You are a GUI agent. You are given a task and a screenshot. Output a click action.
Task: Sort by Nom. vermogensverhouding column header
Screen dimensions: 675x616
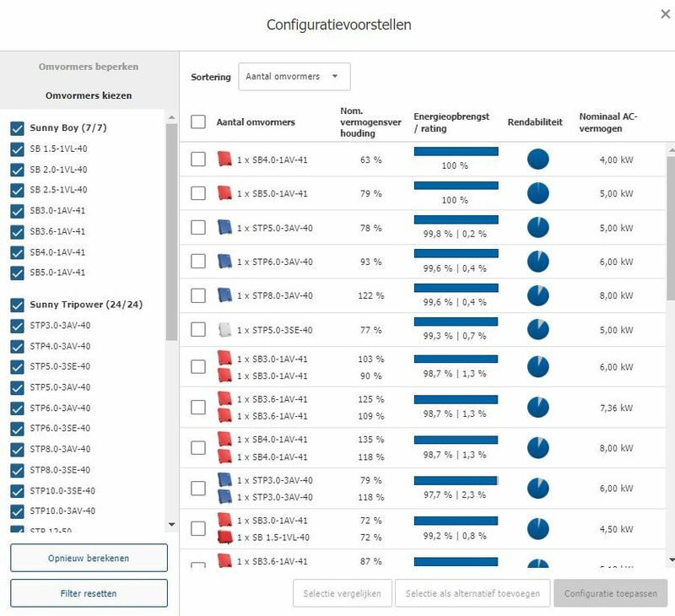pyautogui.click(x=370, y=122)
